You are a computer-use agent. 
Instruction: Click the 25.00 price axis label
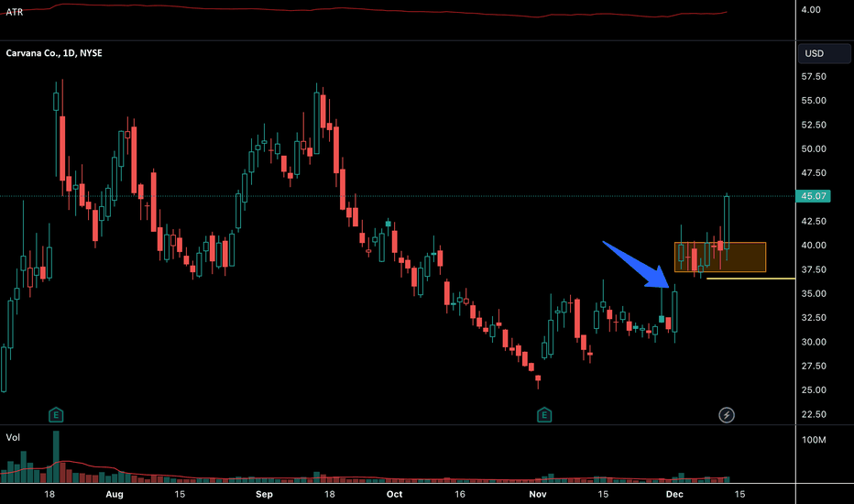[x=814, y=390]
